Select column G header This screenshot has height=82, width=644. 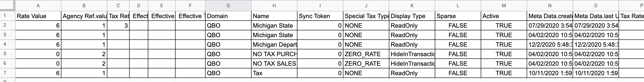pyautogui.click(x=228, y=5)
